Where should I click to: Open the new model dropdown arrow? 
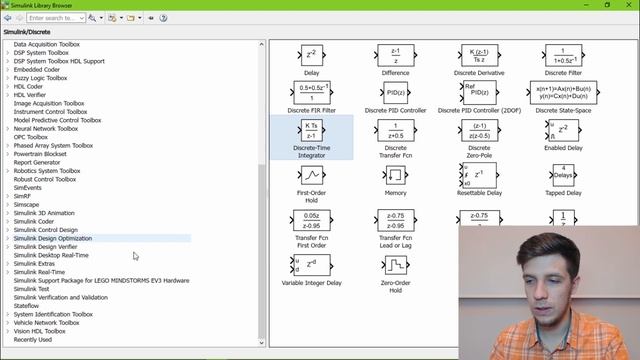click(x=121, y=18)
